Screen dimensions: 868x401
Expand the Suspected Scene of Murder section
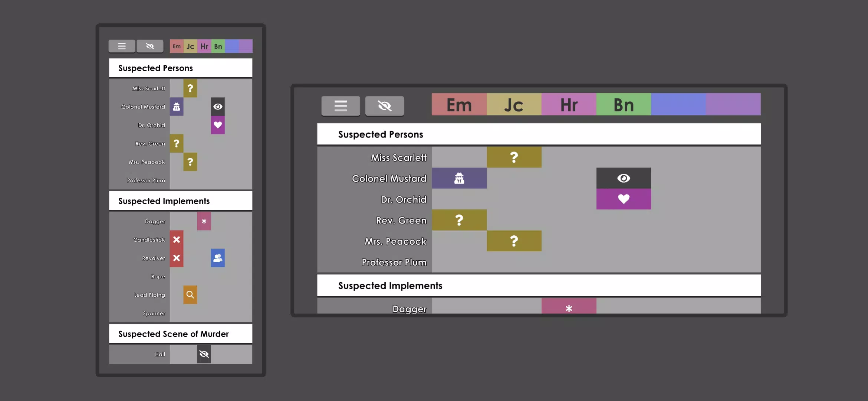tap(174, 334)
